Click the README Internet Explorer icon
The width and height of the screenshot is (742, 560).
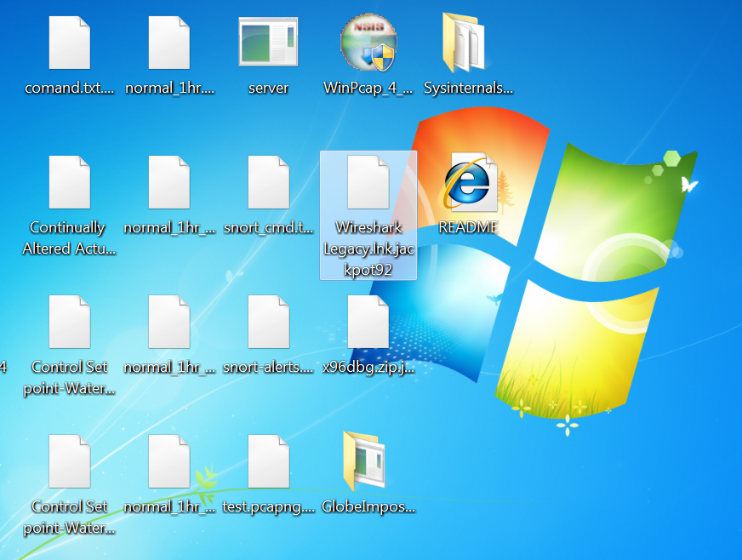pos(467,183)
